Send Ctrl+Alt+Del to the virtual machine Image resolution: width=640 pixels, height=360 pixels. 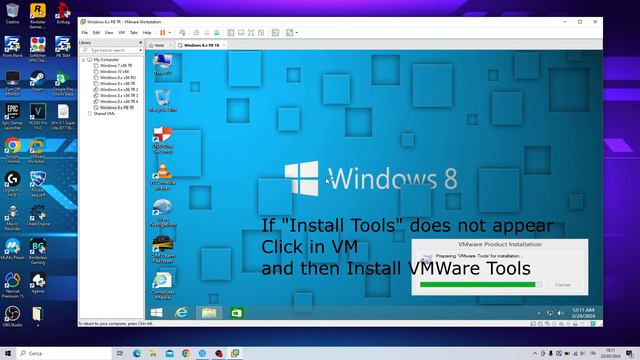182,33
